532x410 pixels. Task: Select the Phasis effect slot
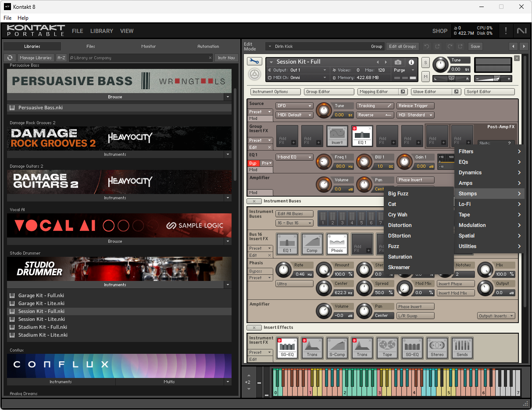[x=337, y=244]
